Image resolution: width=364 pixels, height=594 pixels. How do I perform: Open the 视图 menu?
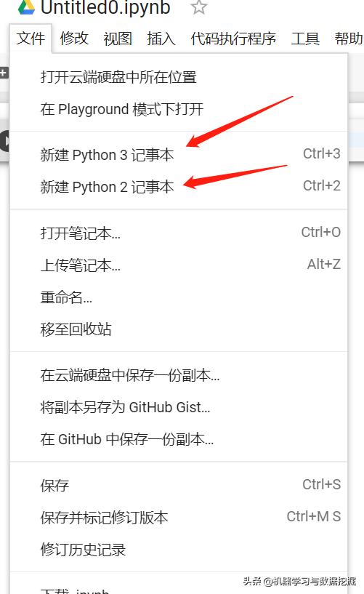[x=118, y=39]
